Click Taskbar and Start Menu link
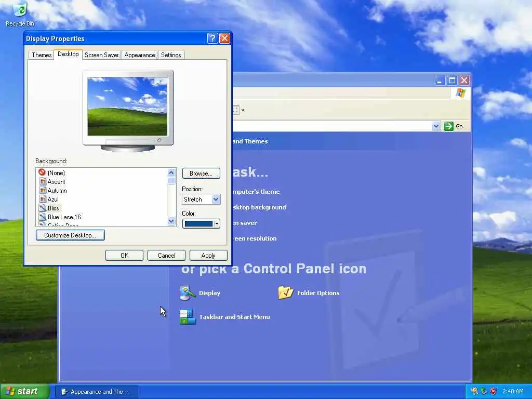 click(x=234, y=317)
